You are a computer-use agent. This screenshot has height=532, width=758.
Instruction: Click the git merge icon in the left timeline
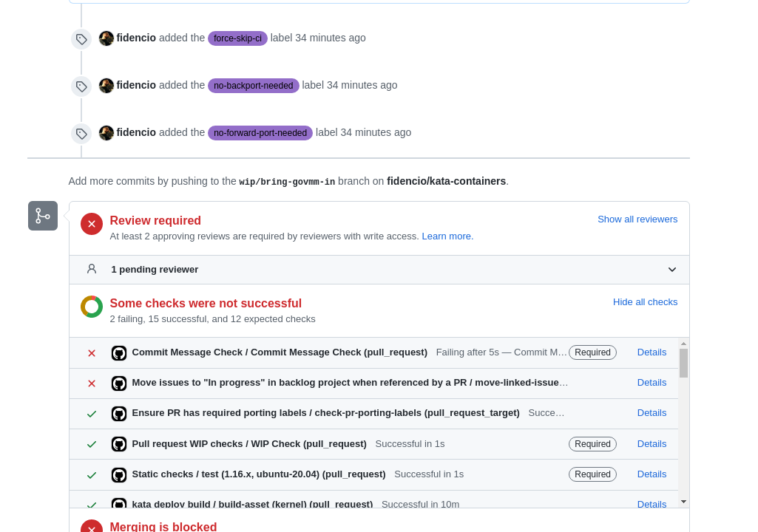tap(42, 215)
